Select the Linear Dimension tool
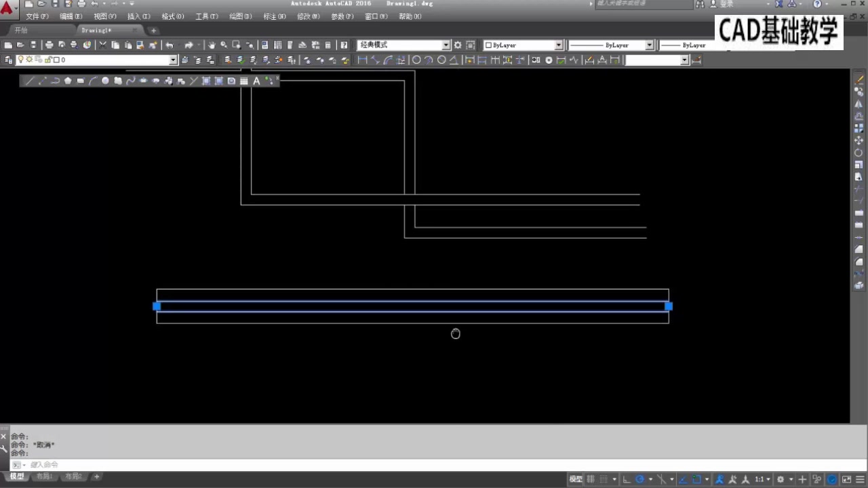 [363, 60]
